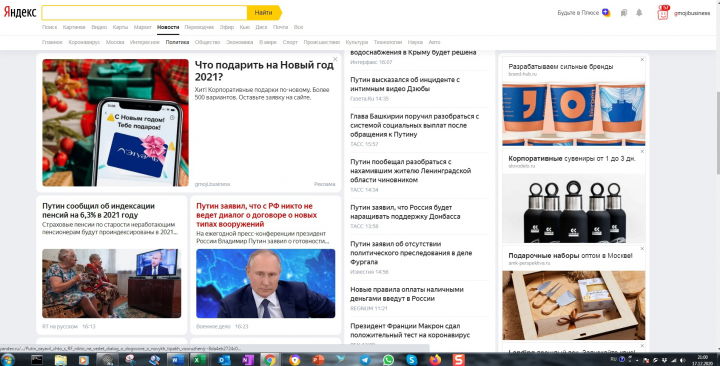Open red S app on taskbar
This screenshot has height=366, width=720.
[458, 360]
